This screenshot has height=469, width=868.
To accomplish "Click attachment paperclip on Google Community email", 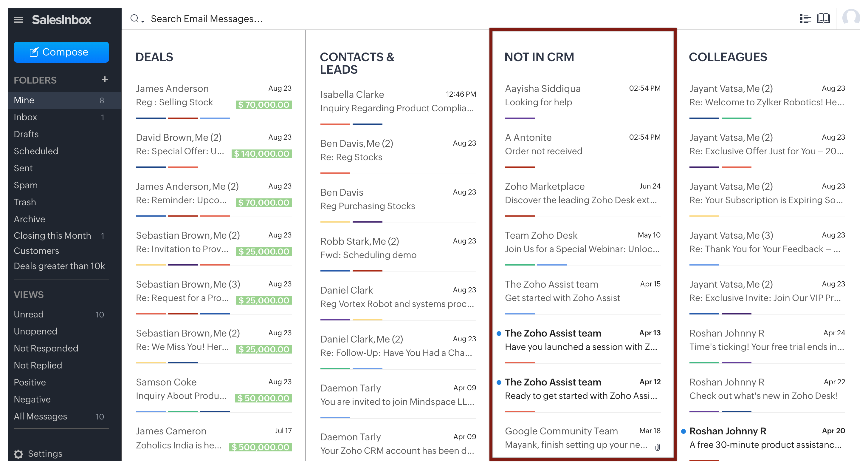I will (657, 447).
